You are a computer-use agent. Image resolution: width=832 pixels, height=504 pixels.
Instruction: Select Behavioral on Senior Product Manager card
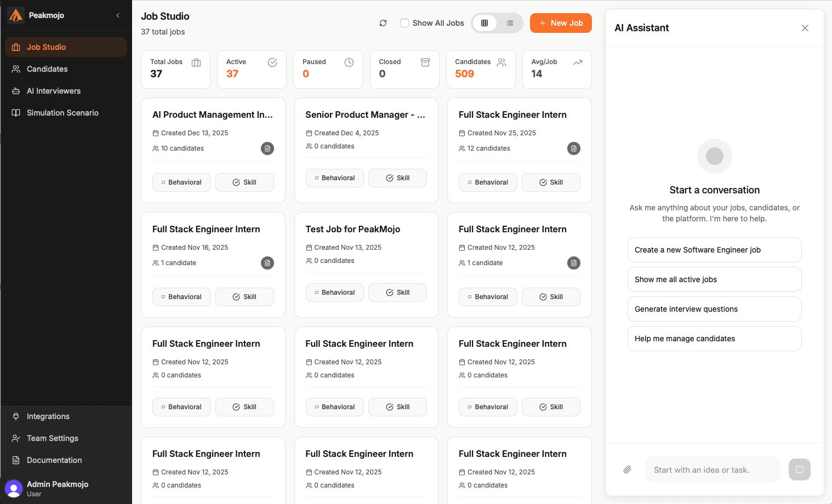point(335,178)
